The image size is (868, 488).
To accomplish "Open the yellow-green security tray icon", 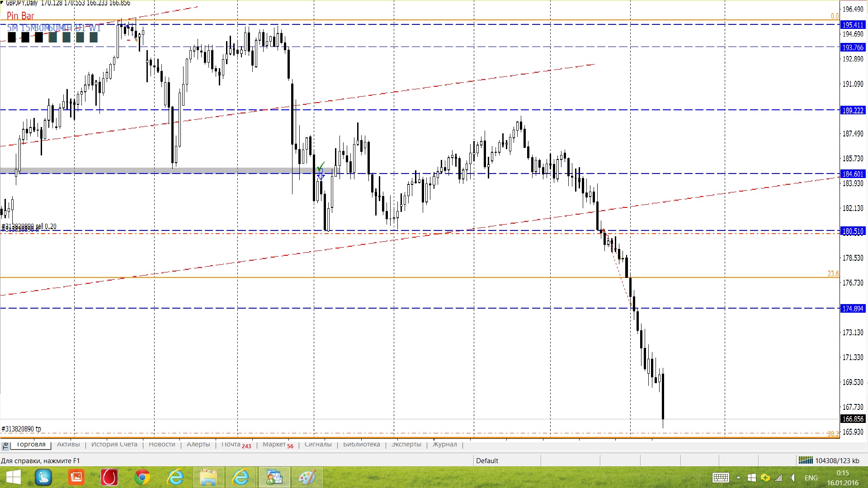I will (x=765, y=478).
